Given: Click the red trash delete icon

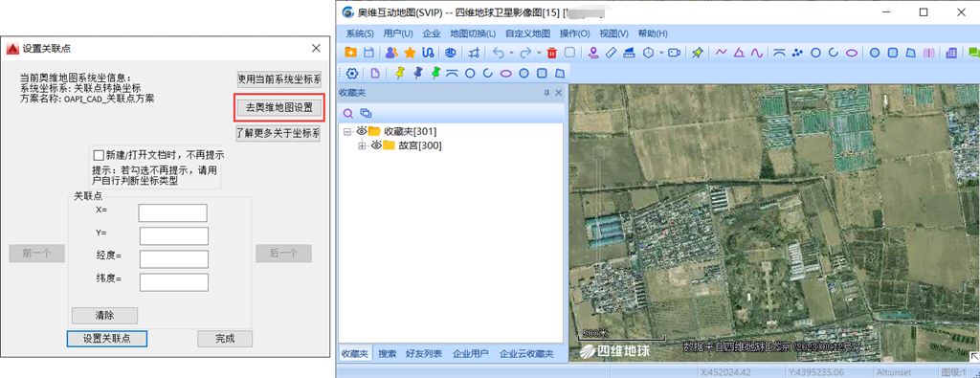Looking at the screenshot, I should [552, 53].
